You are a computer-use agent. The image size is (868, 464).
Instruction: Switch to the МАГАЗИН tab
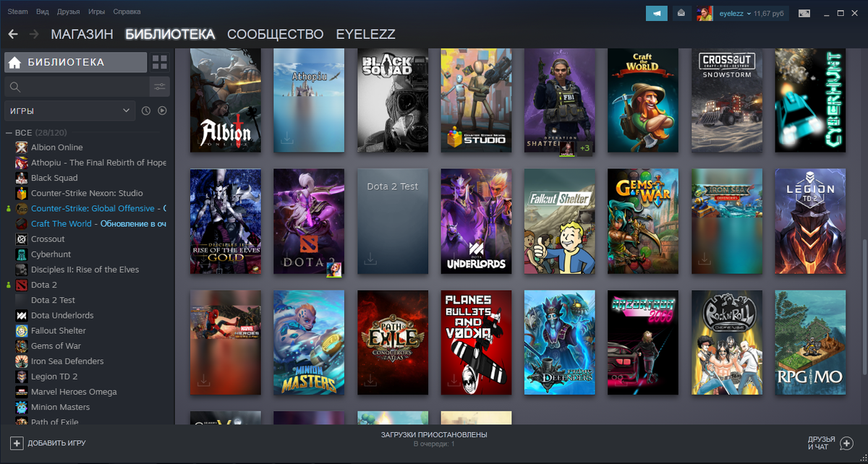(x=81, y=34)
